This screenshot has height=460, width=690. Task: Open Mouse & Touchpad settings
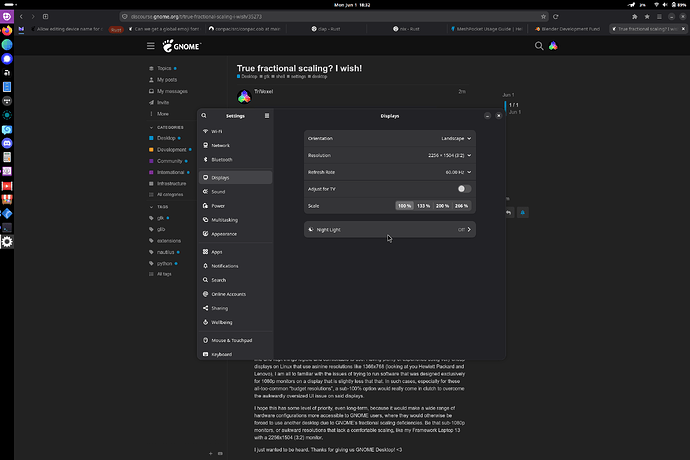click(235, 340)
